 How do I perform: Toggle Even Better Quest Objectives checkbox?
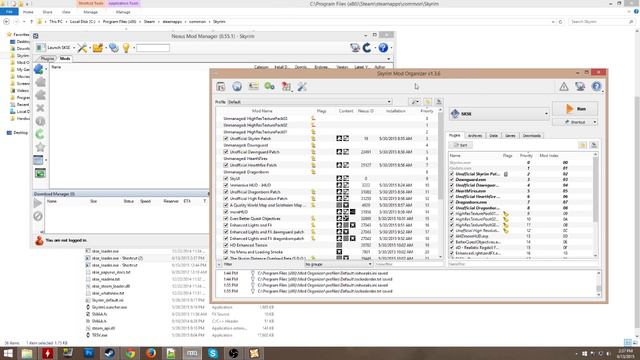(x=226, y=218)
